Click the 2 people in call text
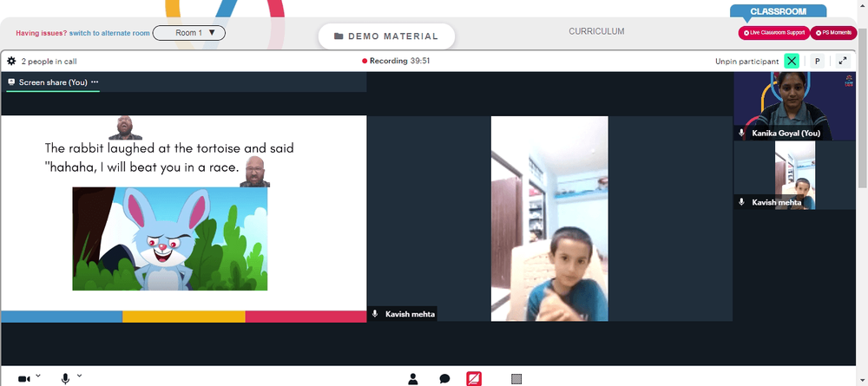Screen dimensions: 868x386 click(49, 62)
